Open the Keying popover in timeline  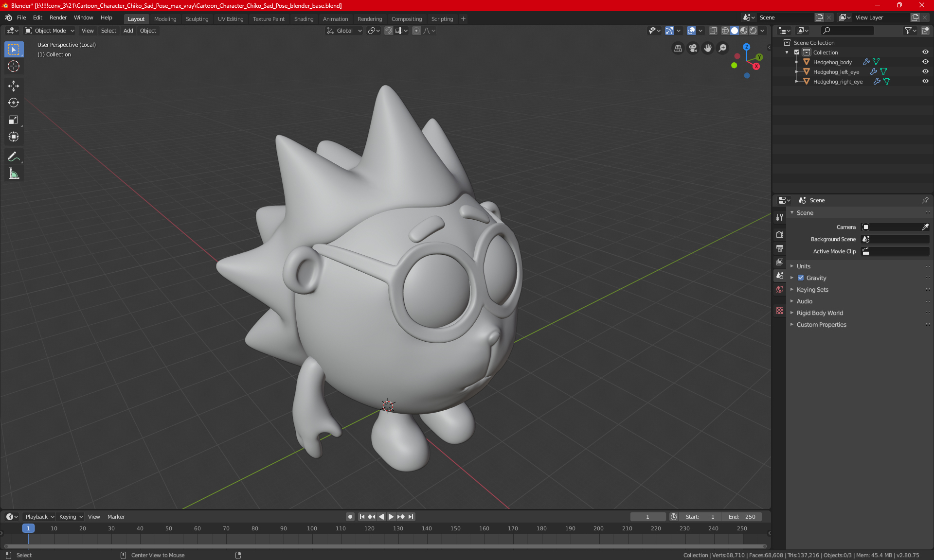click(x=71, y=517)
